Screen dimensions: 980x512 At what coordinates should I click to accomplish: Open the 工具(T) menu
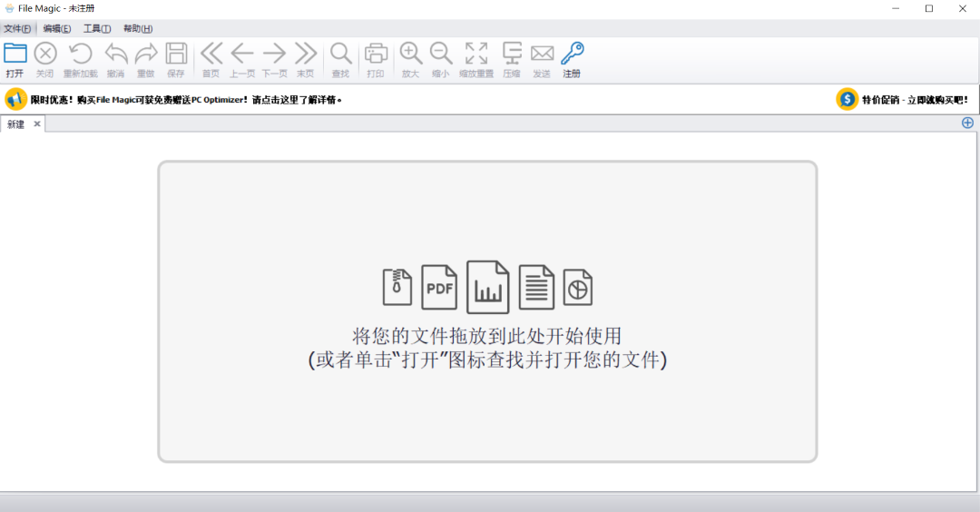97,29
